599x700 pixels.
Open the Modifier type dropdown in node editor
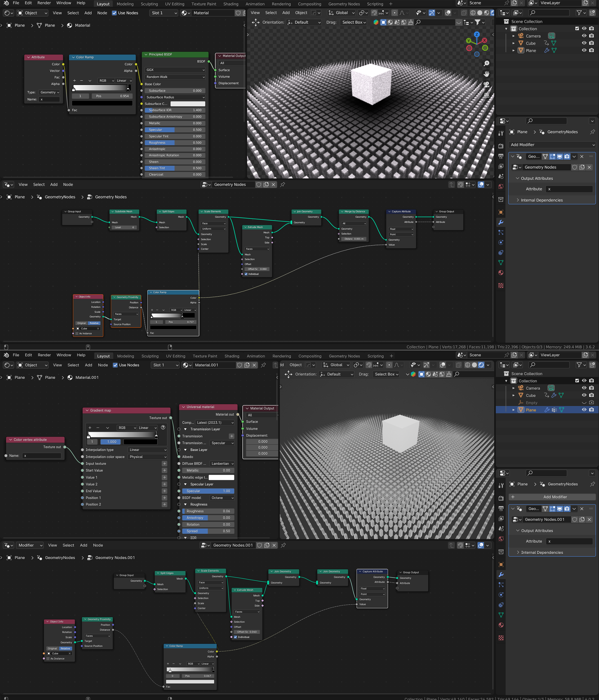click(x=30, y=545)
